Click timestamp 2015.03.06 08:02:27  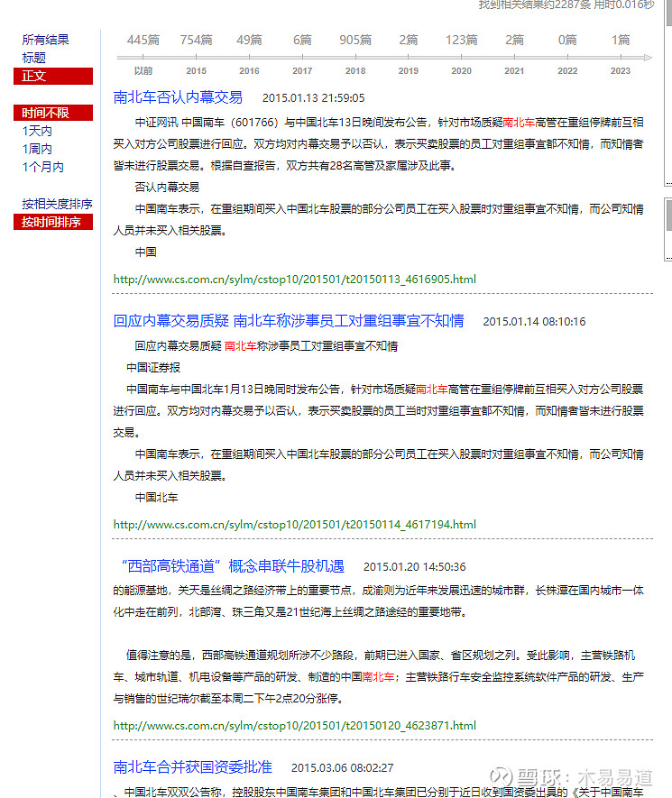coord(342,767)
